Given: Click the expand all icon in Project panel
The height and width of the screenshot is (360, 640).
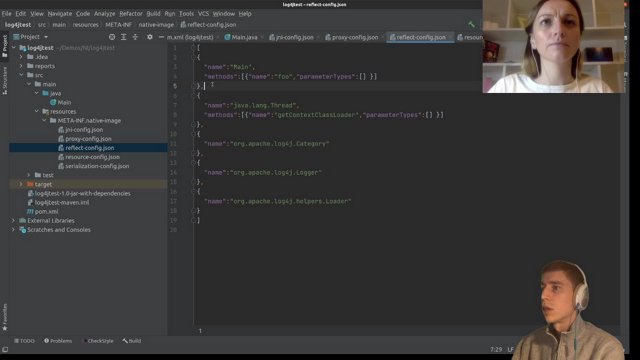Looking at the screenshot, I should (123, 37).
